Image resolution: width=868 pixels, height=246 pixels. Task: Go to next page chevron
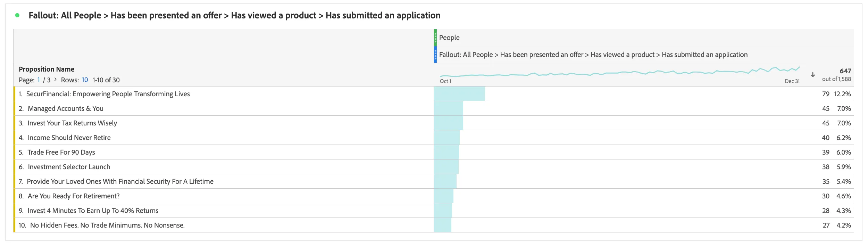tap(56, 80)
